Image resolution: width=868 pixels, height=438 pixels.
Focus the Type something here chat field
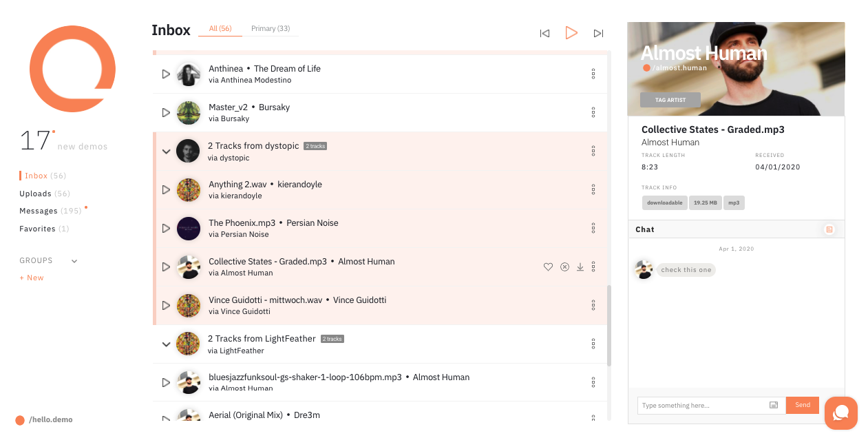click(x=703, y=405)
